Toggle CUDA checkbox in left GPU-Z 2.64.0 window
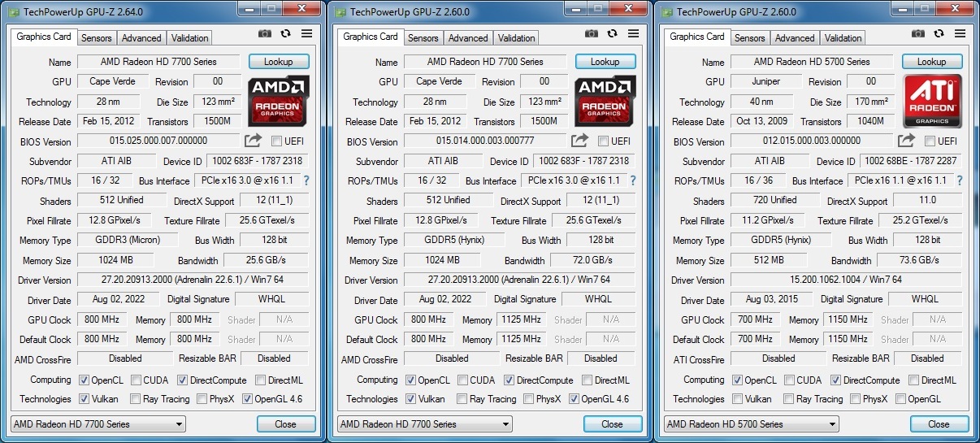The width and height of the screenshot is (980, 443). (x=136, y=380)
